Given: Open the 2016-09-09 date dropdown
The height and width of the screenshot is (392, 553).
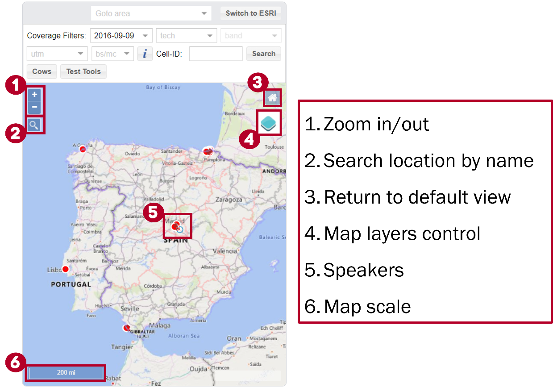Looking at the screenshot, I should (x=121, y=36).
